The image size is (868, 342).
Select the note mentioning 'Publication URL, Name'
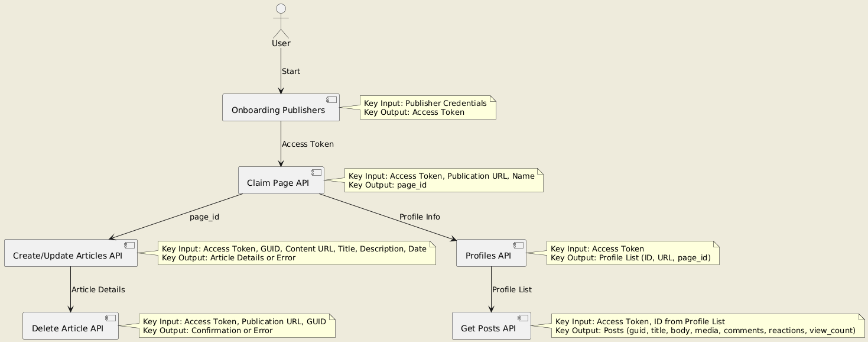(444, 180)
